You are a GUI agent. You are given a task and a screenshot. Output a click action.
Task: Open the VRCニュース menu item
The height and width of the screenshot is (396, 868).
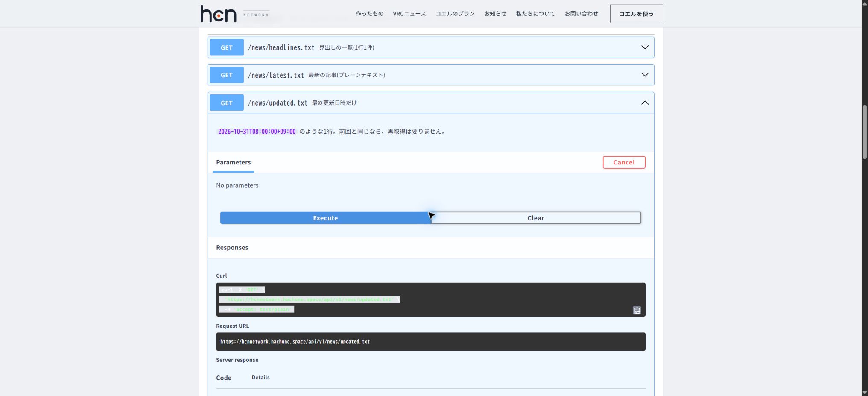click(x=409, y=14)
